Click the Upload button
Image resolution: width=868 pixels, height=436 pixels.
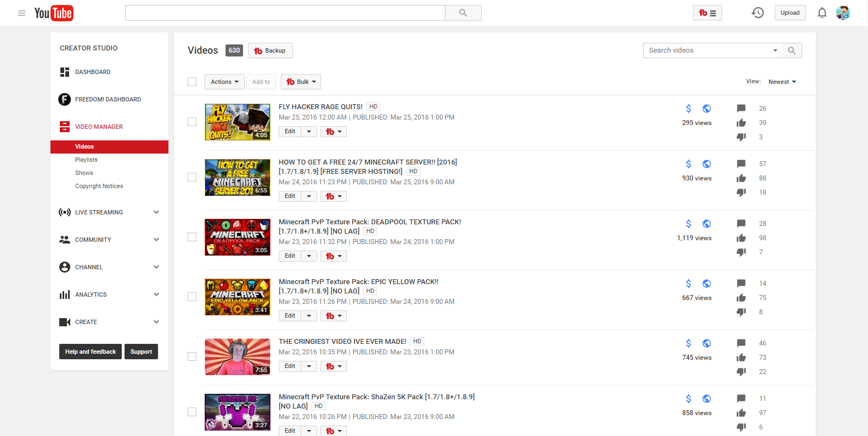coord(790,13)
